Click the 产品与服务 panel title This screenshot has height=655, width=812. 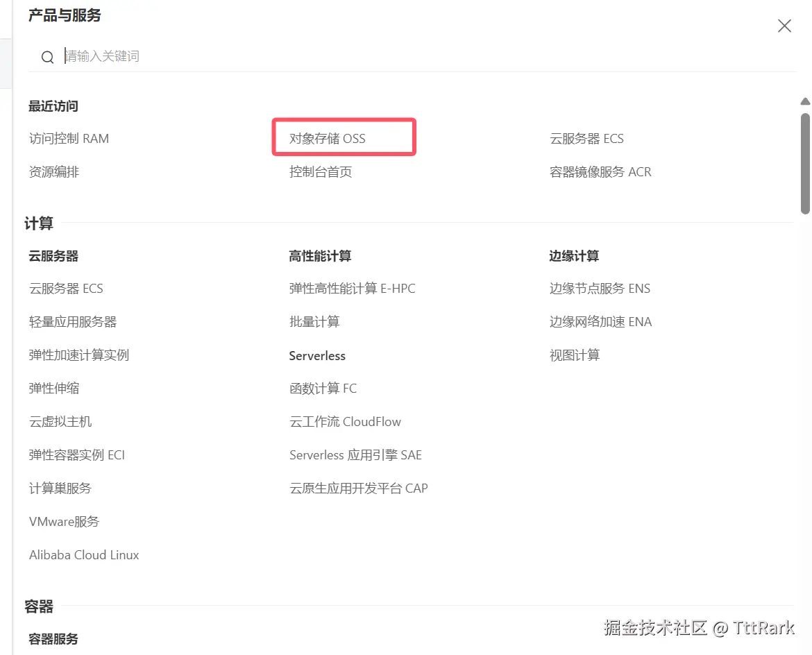65,15
